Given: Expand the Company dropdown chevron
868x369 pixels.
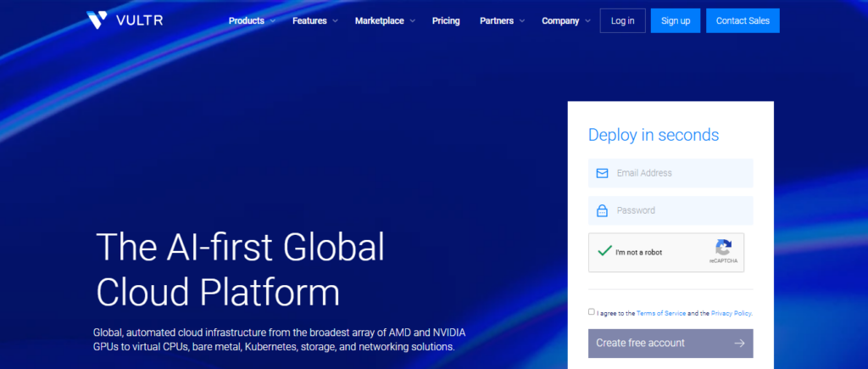Looking at the screenshot, I should coord(587,21).
